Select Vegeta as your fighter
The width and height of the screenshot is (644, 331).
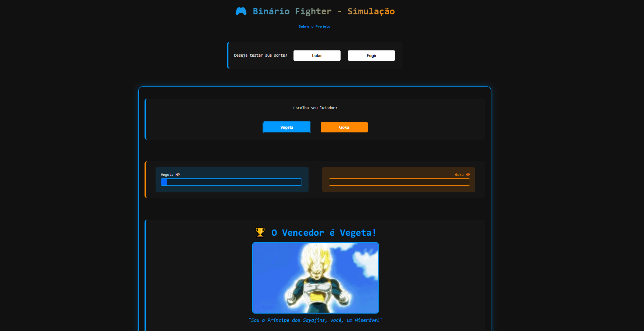(x=287, y=127)
